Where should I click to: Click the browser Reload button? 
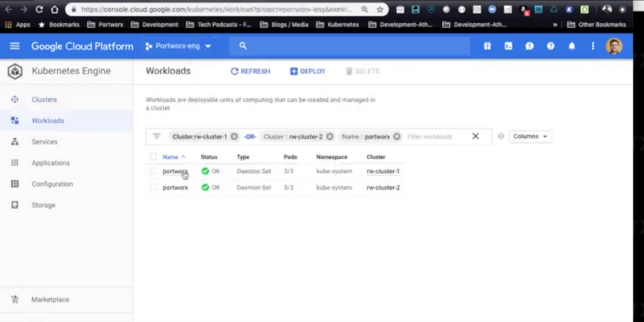(39, 9)
